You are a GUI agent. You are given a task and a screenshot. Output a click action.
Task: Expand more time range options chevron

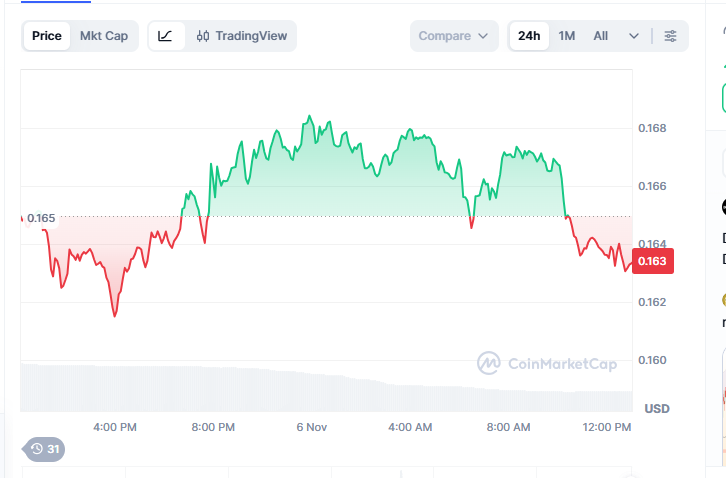click(x=634, y=36)
